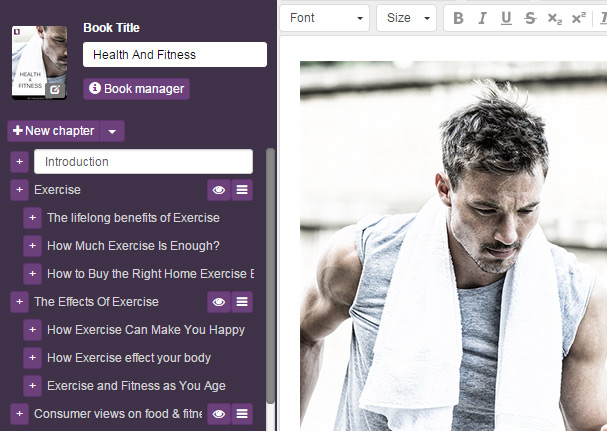Apply Italic formatting from the toolbar
Viewport: 607px width, 431px height.
482,18
